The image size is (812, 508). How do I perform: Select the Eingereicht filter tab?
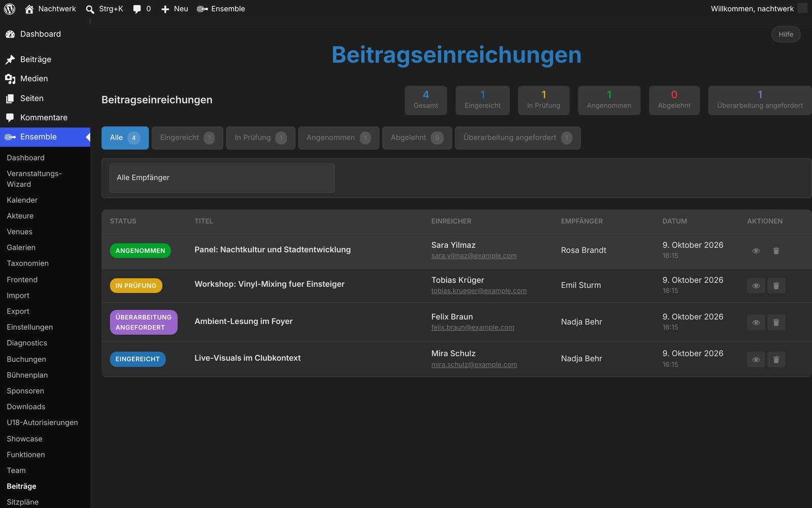187,138
